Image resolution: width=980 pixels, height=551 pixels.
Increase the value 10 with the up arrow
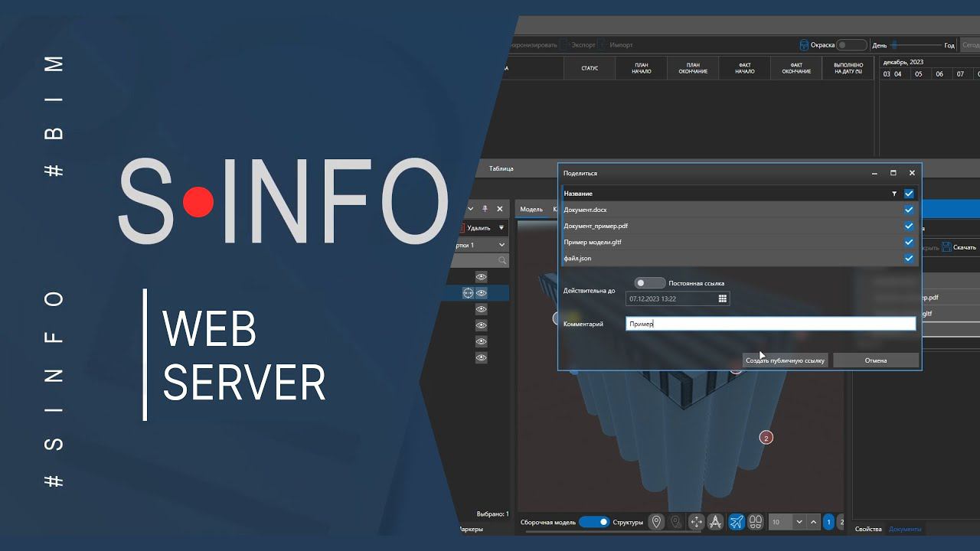[814, 522]
